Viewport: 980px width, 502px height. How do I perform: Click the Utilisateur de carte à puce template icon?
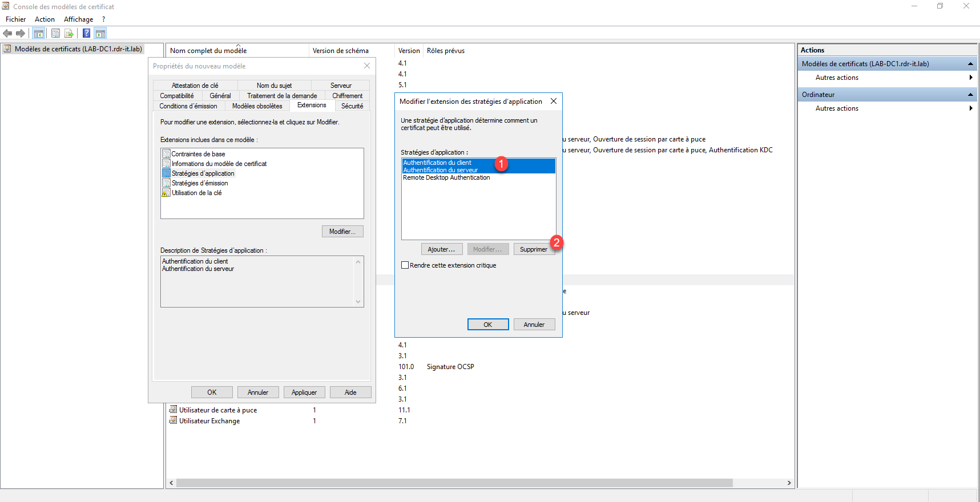click(173, 410)
